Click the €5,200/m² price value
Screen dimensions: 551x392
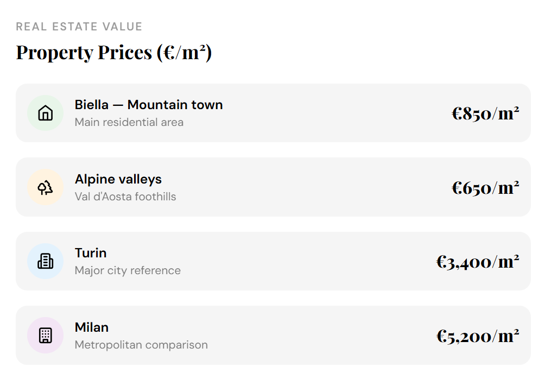coord(478,336)
